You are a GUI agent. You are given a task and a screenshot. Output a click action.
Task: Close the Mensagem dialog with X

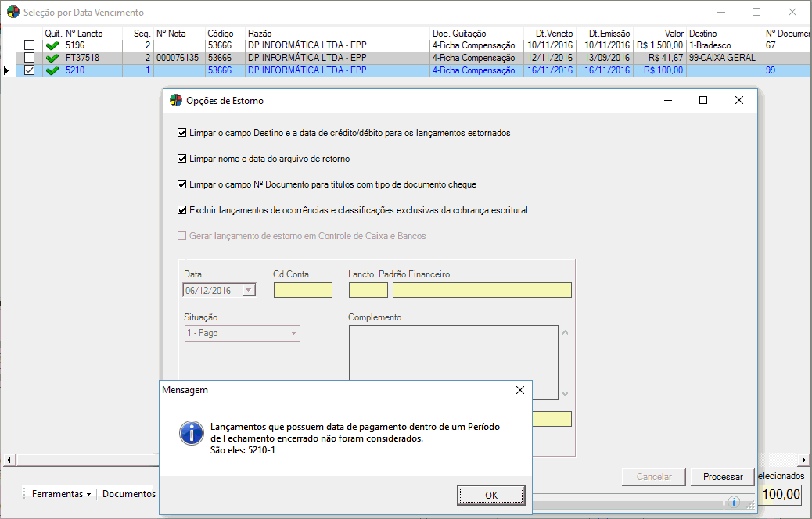pos(520,389)
